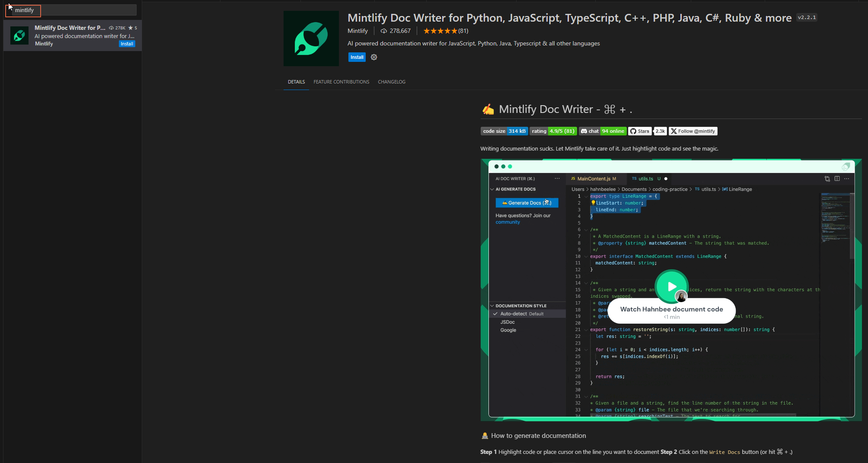Click the Discord chat badge
Viewport: 868px width, 463px height.
coord(603,131)
